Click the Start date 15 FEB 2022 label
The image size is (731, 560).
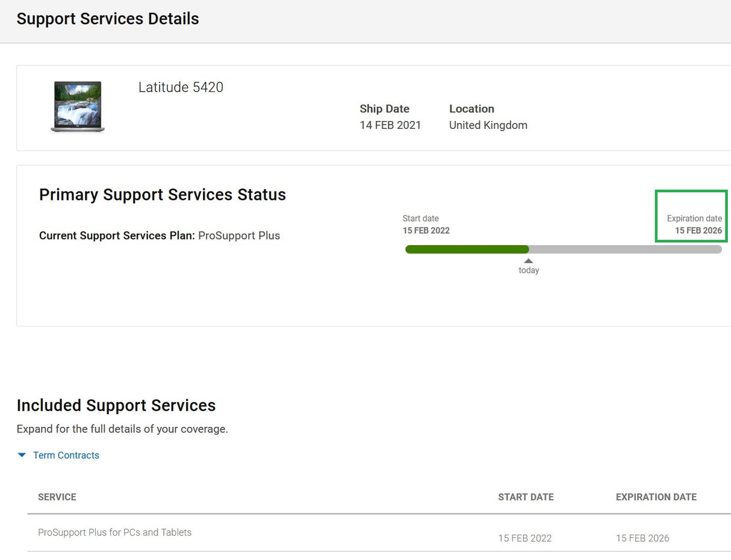[426, 225]
